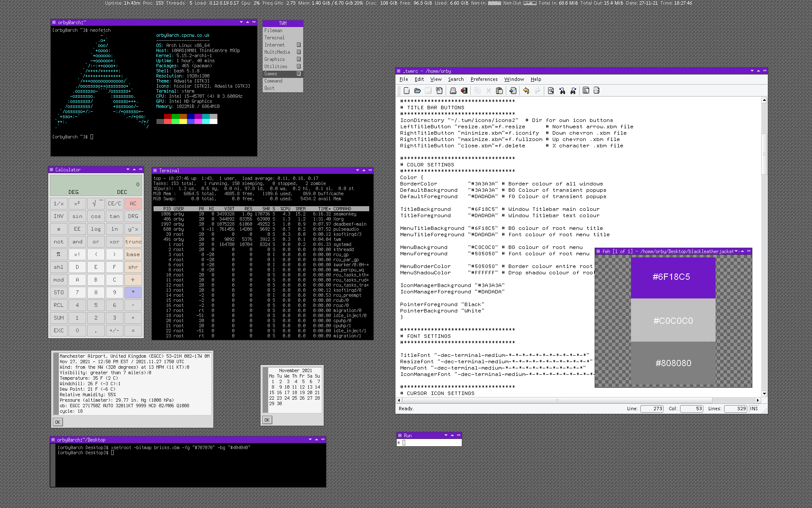Click the greyed Copy icon in editor toolbar
Image resolution: width=812 pixels, height=508 pixels.
click(477, 91)
